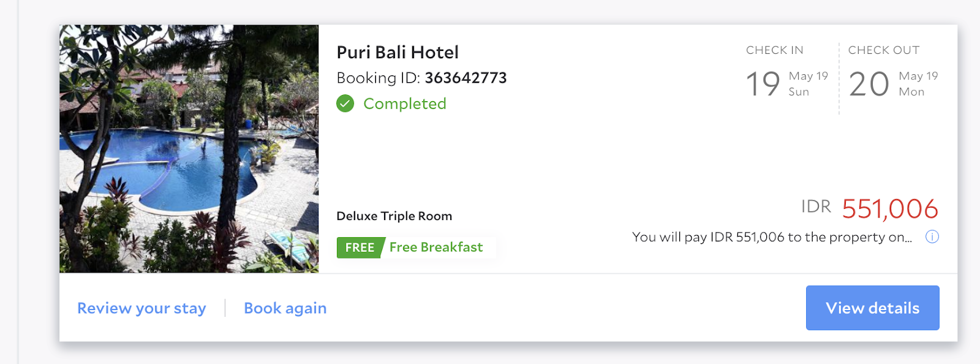980x364 pixels.
Task: Click the Free Breakfast label
Action: [436, 247]
